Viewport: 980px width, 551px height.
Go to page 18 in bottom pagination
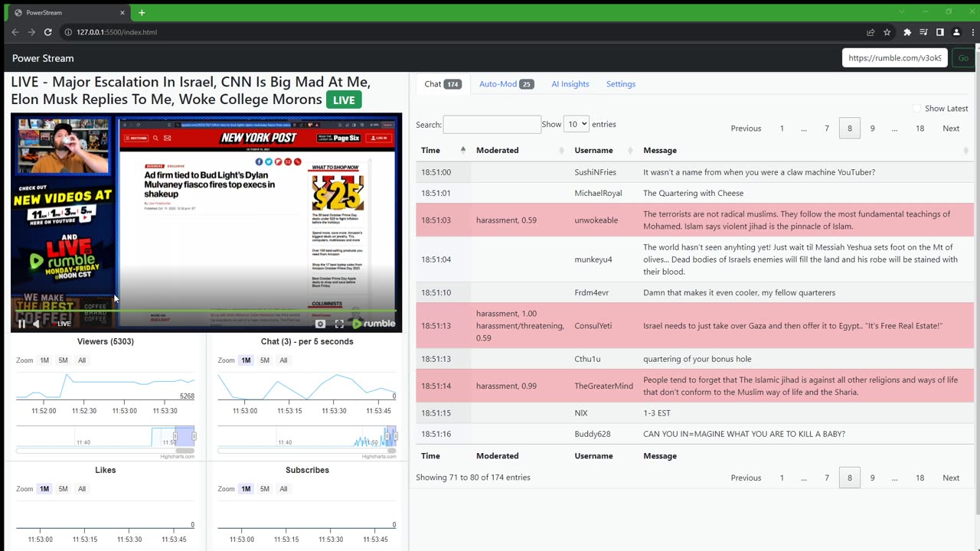coord(920,478)
